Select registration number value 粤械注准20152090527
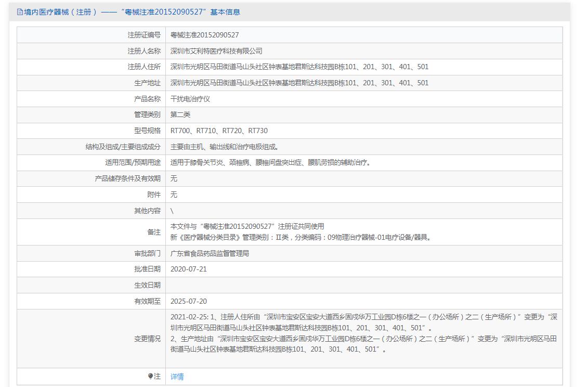Image resolution: width=588 pixels, height=387 pixels. pyautogui.click(x=204, y=35)
